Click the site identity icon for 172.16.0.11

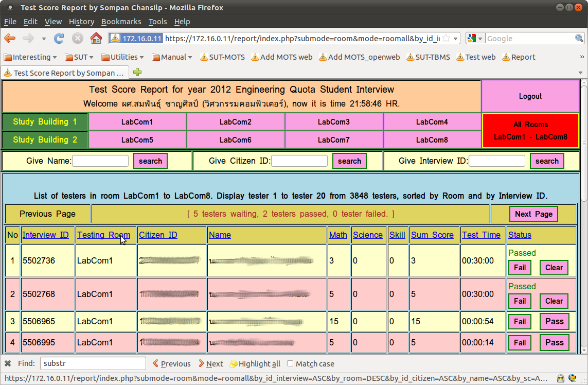136,38
